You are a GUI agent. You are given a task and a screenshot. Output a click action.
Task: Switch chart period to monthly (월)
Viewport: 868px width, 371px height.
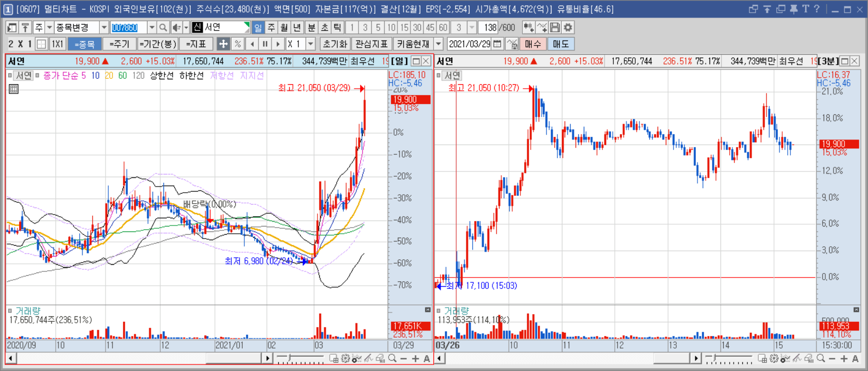point(284,27)
